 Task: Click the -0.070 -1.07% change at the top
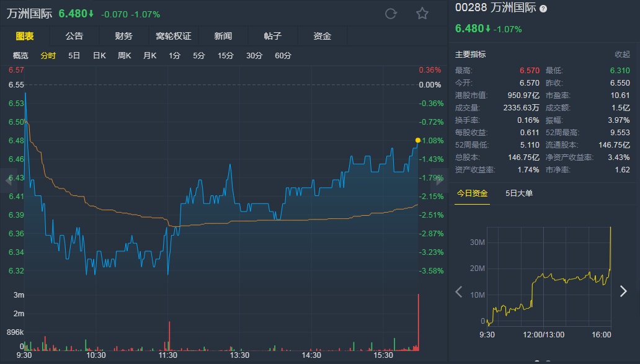(131, 14)
